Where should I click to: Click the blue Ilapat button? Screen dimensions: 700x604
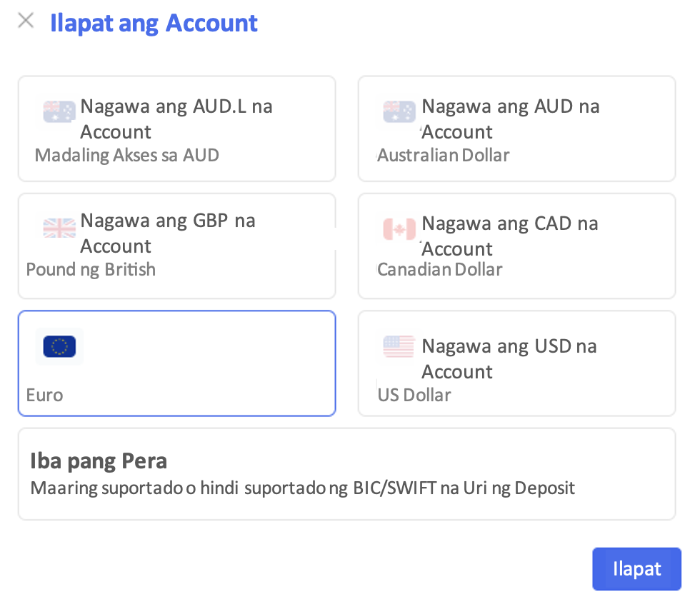click(x=636, y=569)
